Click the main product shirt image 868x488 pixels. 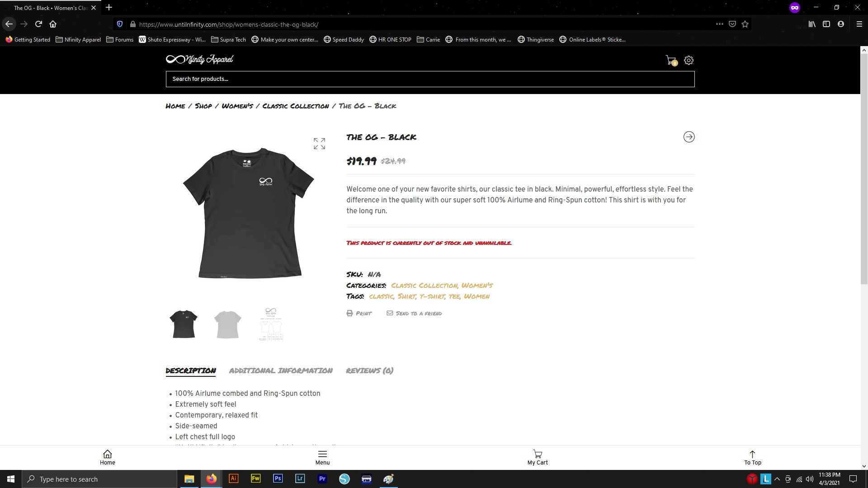click(249, 212)
